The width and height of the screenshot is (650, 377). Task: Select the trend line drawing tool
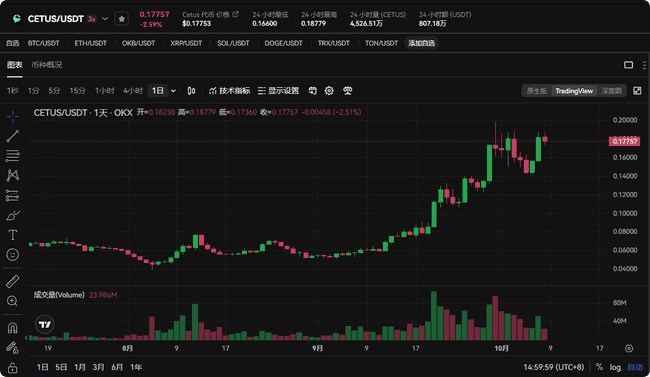pos(12,136)
